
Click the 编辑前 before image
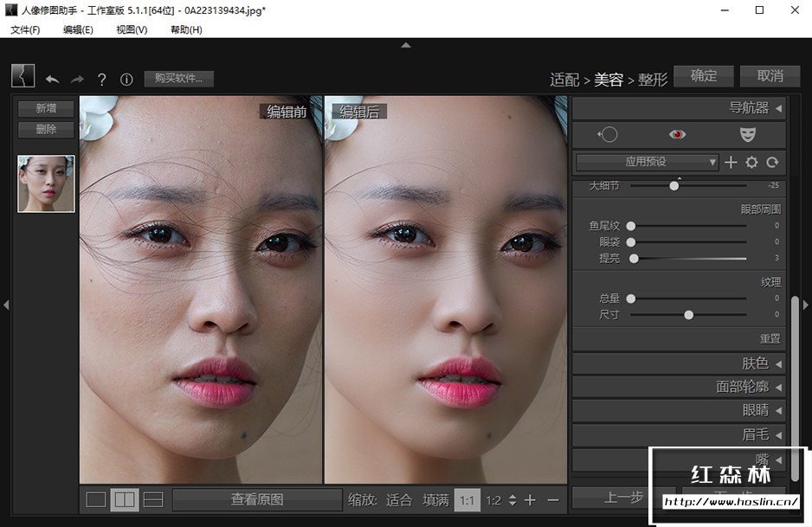(201, 289)
